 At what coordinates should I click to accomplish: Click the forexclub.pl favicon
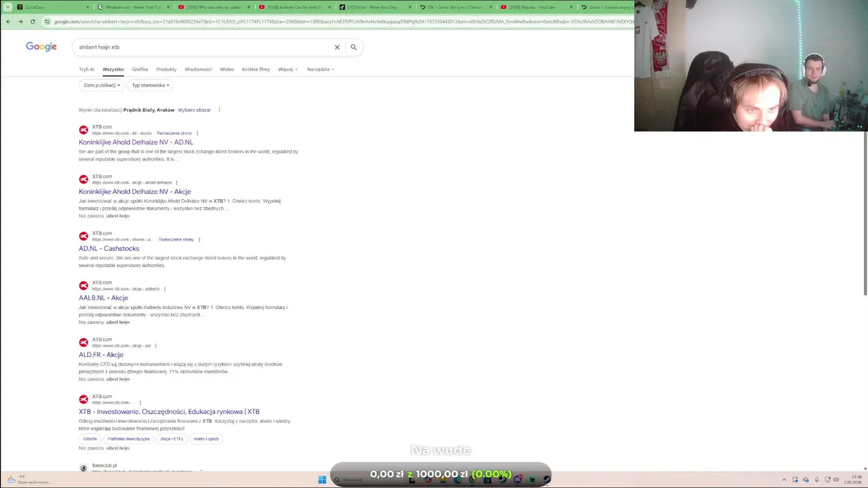[83, 468]
